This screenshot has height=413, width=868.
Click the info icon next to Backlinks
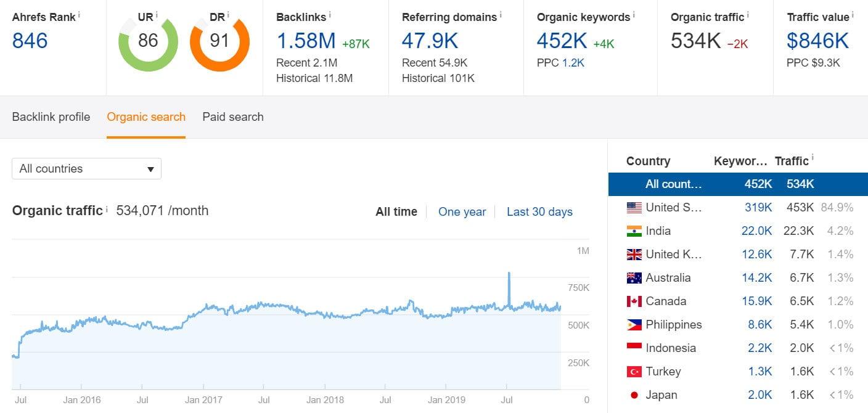pos(331,15)
